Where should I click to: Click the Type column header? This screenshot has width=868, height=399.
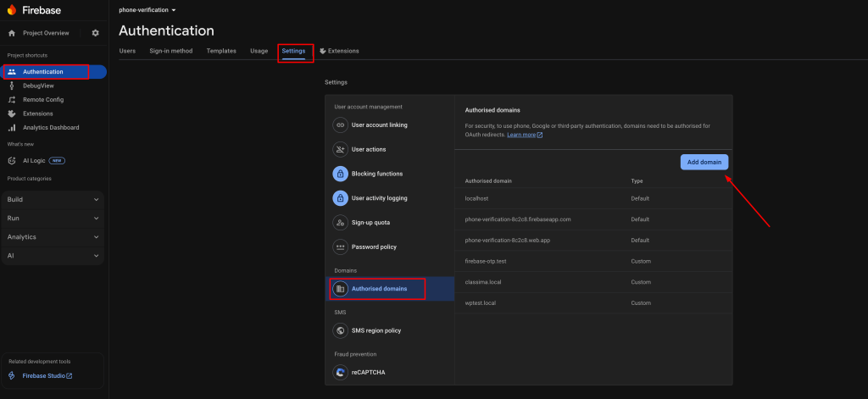637,181
